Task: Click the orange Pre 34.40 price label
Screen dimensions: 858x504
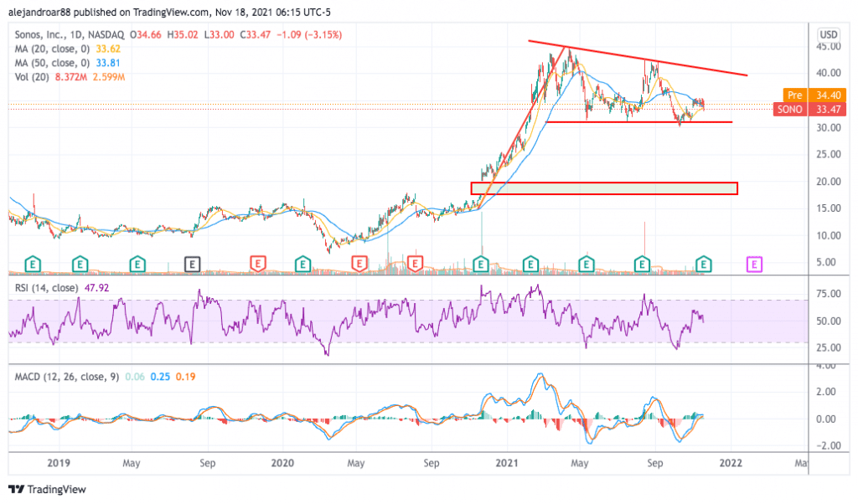Action: point(814,95)
